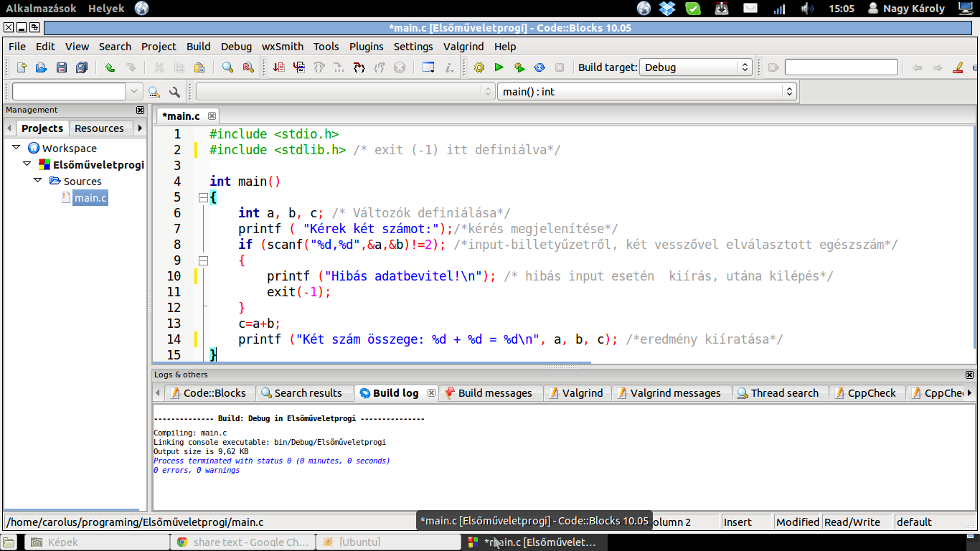This screenshot has width=980, height=551.
Task: Close the Build log tab
Action: coord(431,393)
